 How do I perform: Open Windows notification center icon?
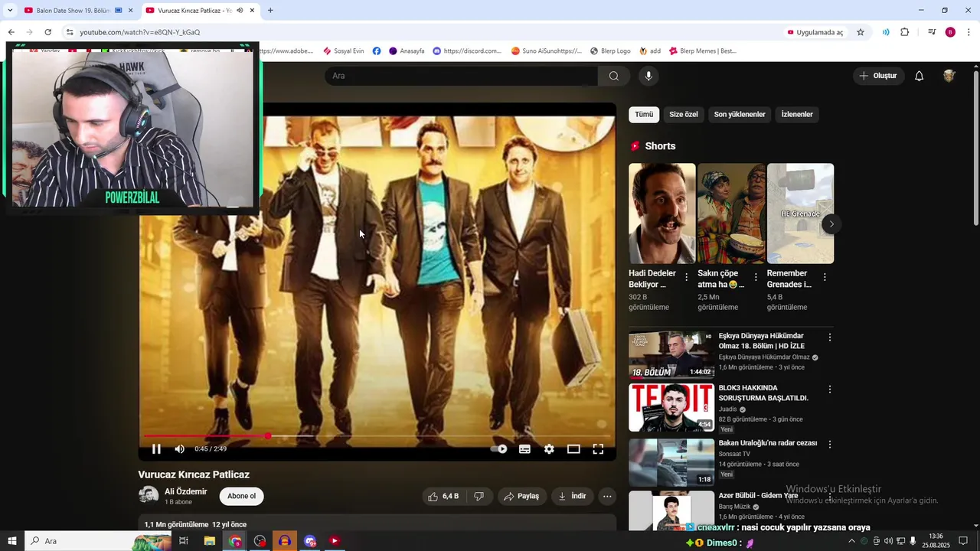point(963,541)
